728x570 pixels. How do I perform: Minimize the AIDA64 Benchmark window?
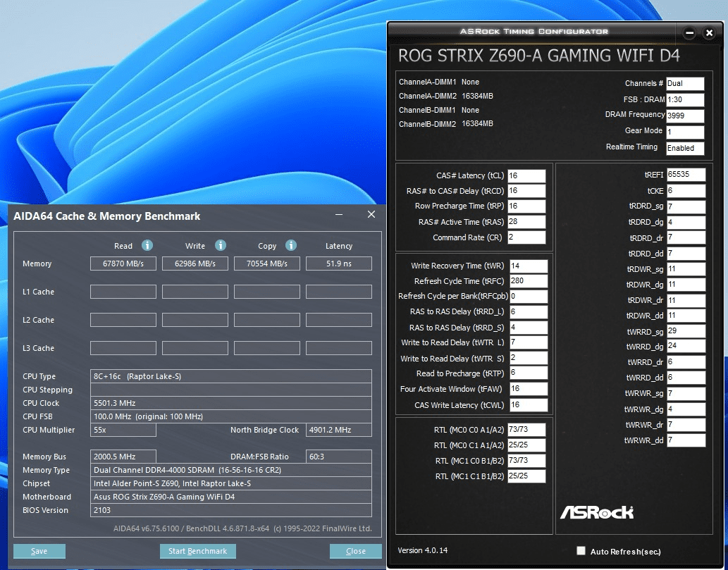339,214
